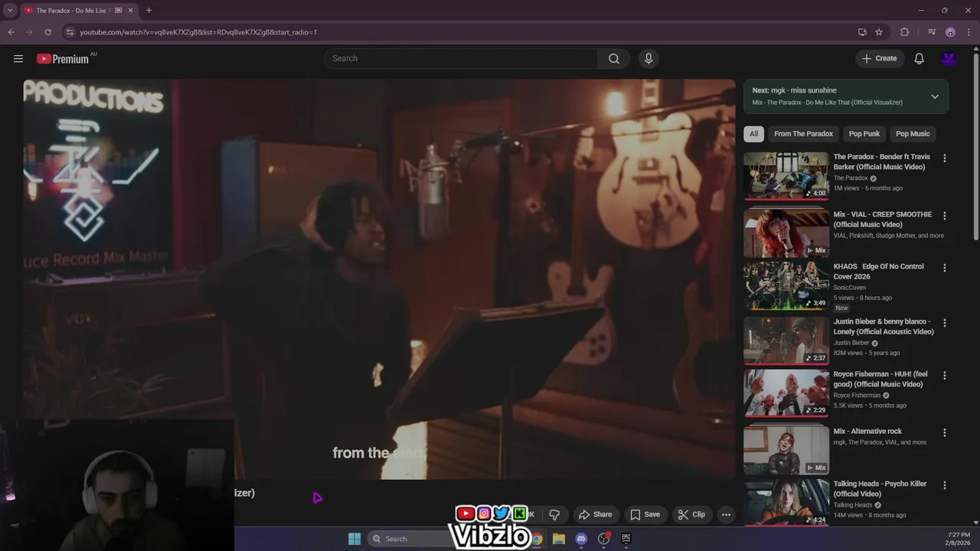Viewport: 980px width, 551px height.
Task: Open Talking Heads Psycho Killer thumbnail
Action: [x=786, y=503]
